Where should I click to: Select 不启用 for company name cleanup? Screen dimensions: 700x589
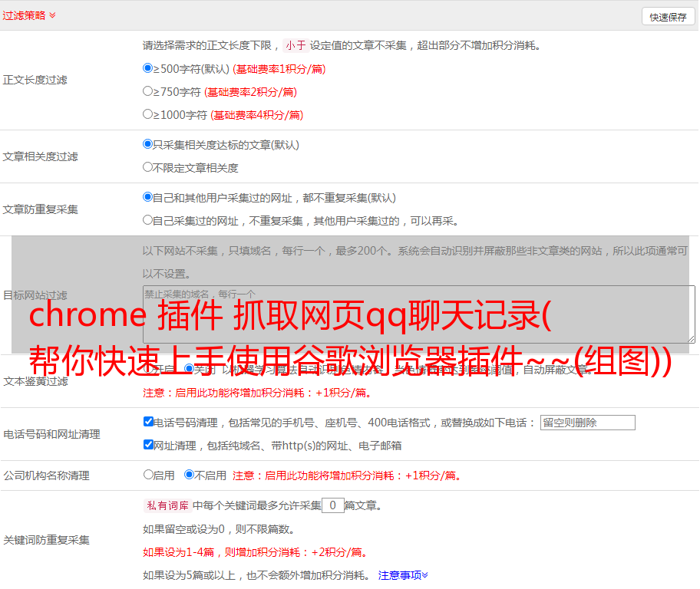pos(189,474)
